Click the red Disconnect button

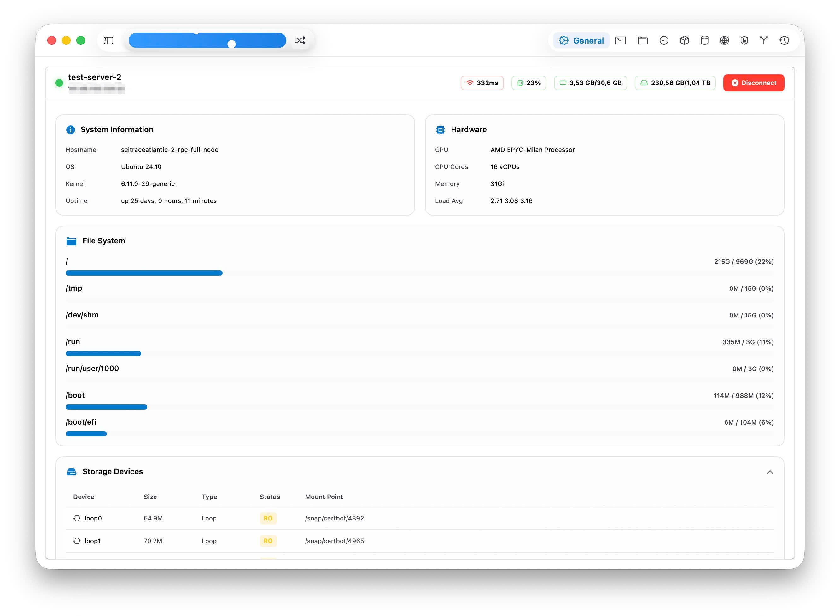coord(754,83)
